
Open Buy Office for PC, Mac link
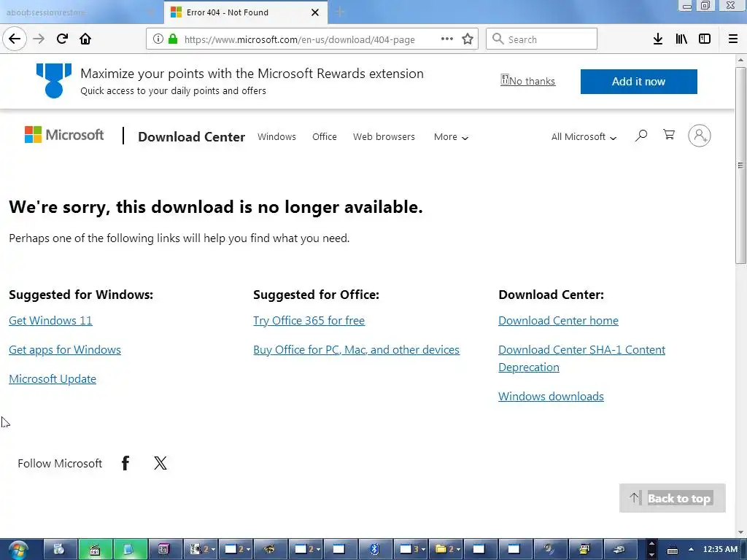pyautogui.click(x=356, y=349)
